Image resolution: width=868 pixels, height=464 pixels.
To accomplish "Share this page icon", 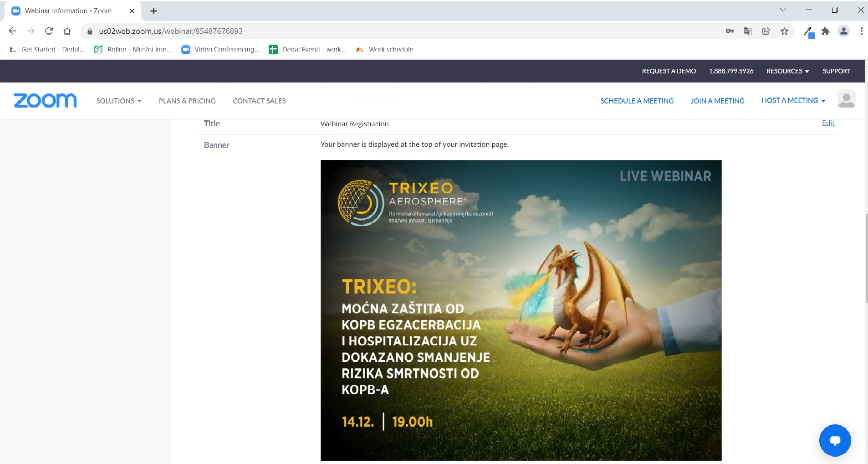I will coord(766,31).
